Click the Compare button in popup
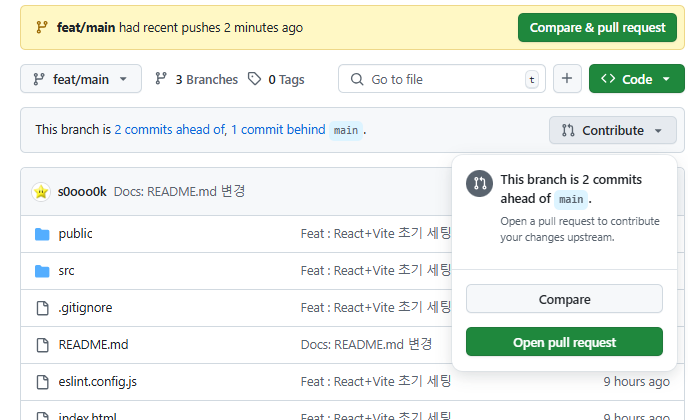 pos(564,299)
